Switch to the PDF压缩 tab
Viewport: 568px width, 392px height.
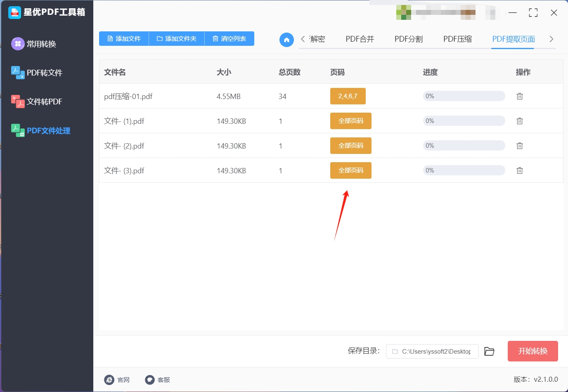[457, 39]
